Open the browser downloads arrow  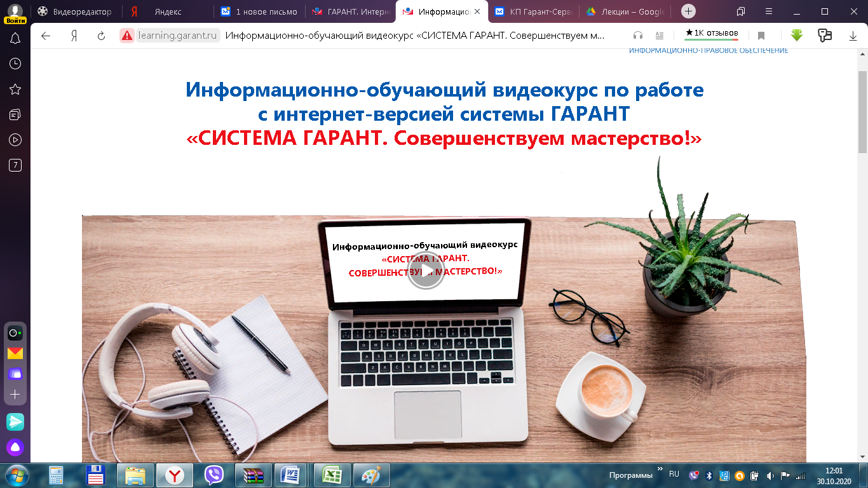(853, 36)
